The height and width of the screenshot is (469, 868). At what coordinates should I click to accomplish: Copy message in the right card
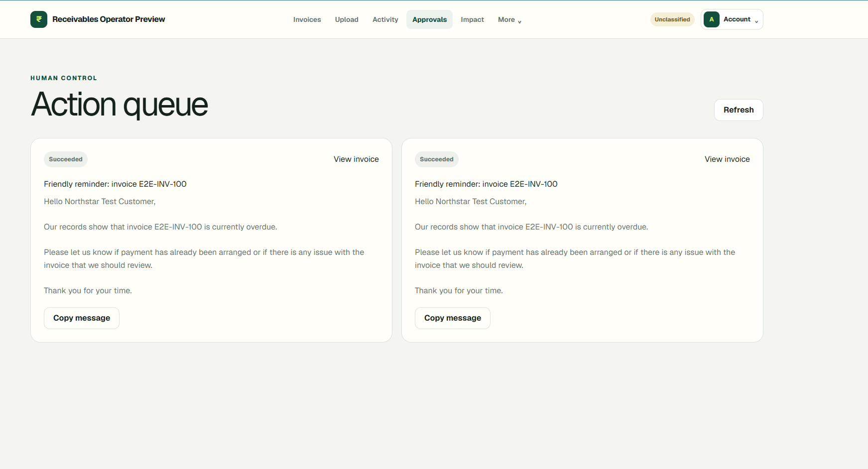coord(453,318)
